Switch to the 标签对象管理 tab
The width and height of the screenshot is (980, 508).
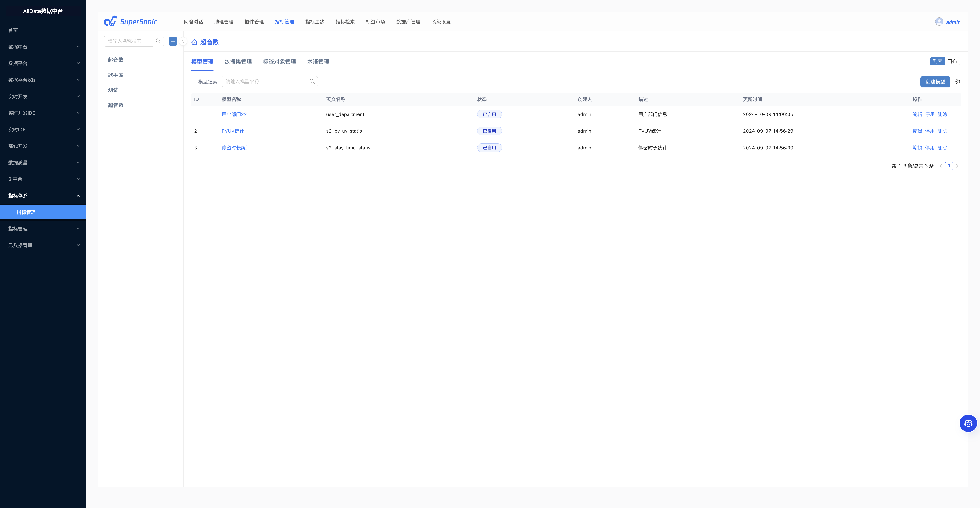279,62
